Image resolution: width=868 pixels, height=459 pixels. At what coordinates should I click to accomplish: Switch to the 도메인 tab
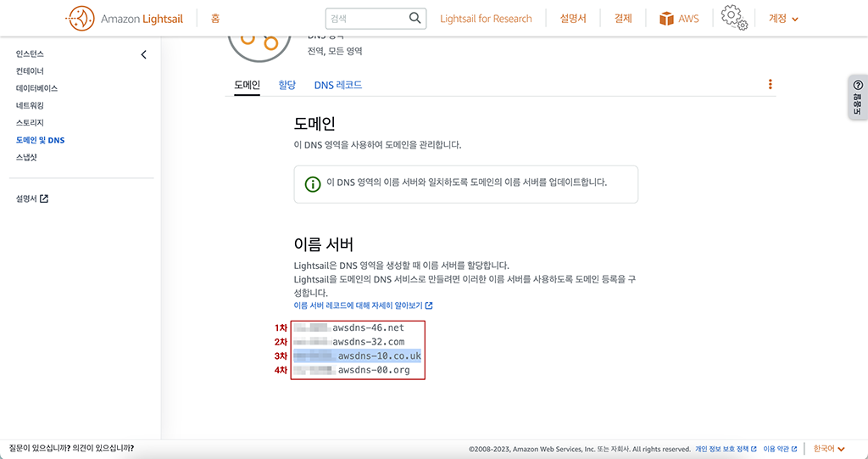tap(247, 85)
